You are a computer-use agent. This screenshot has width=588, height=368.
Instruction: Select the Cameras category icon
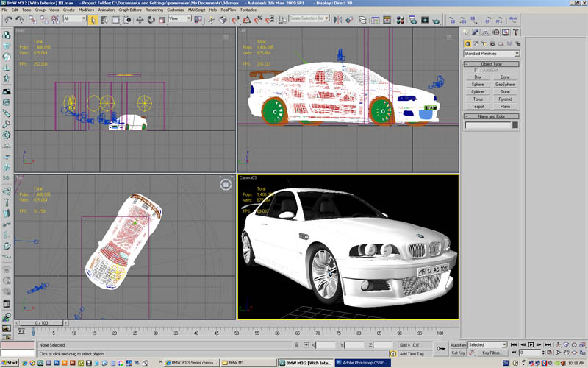(x=492, y=44)
